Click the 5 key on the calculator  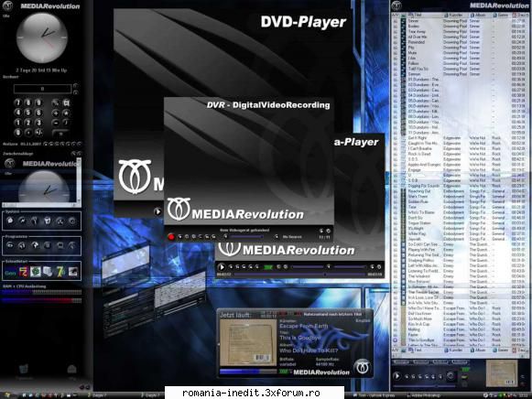(28, 113)
